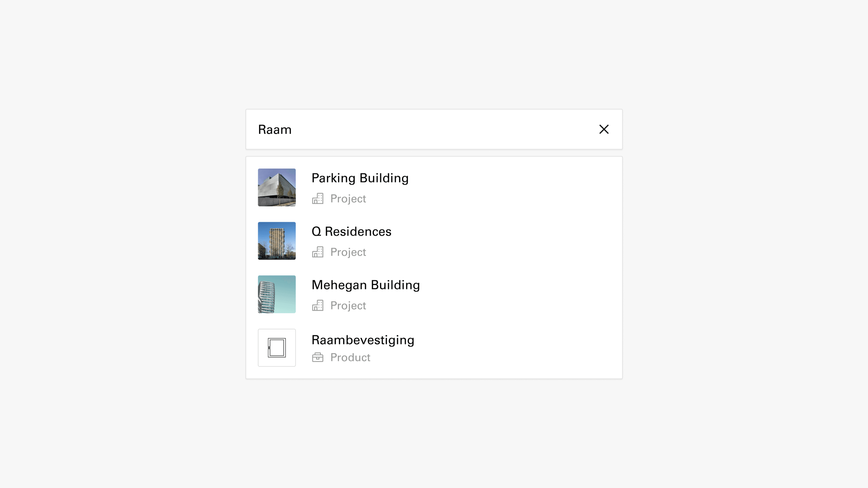Click the toolbox icon under Raambevestiging
The image size is (868, 488).
(x=317, y=357)
